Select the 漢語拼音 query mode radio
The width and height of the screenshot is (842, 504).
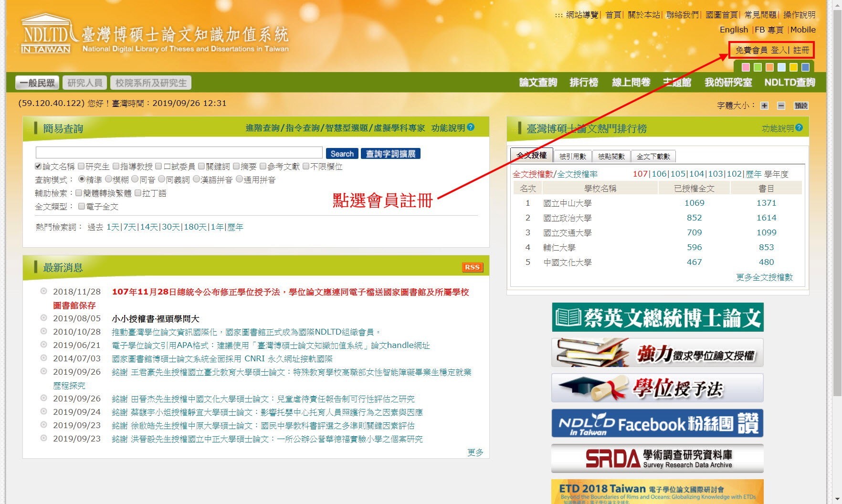tap(196, 179)
